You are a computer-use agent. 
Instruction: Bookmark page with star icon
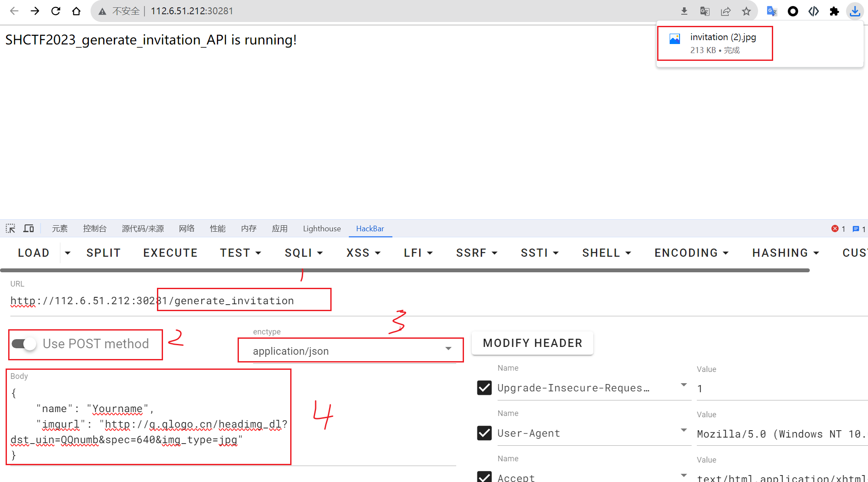coord(746,11)
